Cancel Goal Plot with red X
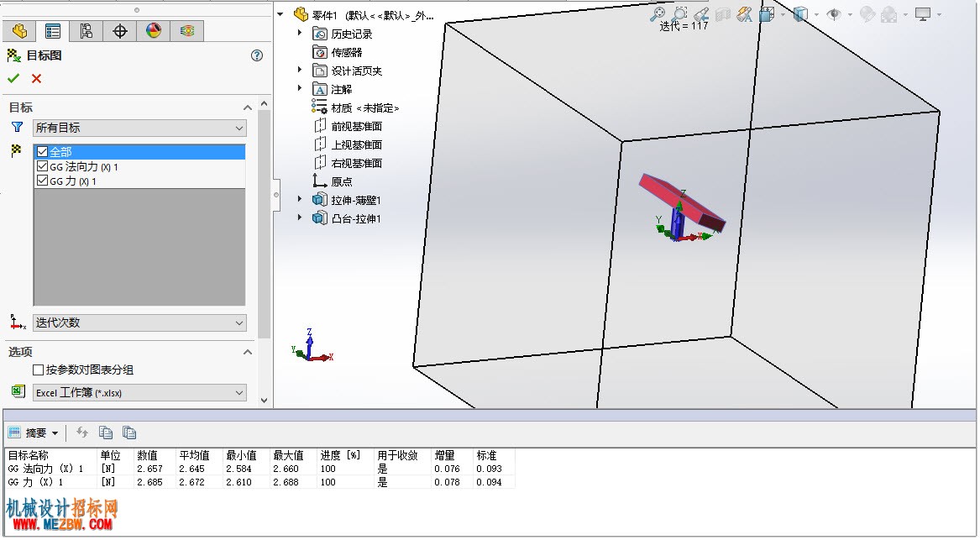This screenshot has width=980, height=540. pos(36,78)
